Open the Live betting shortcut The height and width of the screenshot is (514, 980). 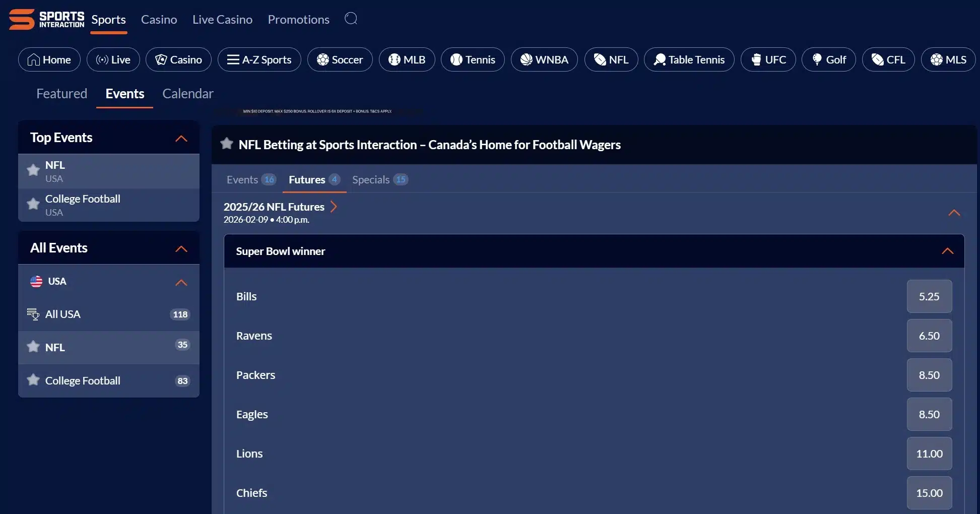(x=113, y=59)
